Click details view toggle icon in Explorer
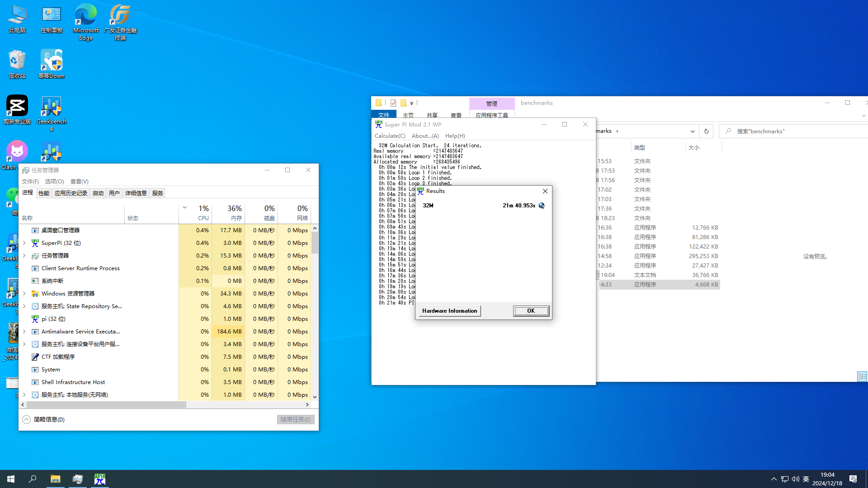Screen dimensions: 868x488 click(862, 376)
